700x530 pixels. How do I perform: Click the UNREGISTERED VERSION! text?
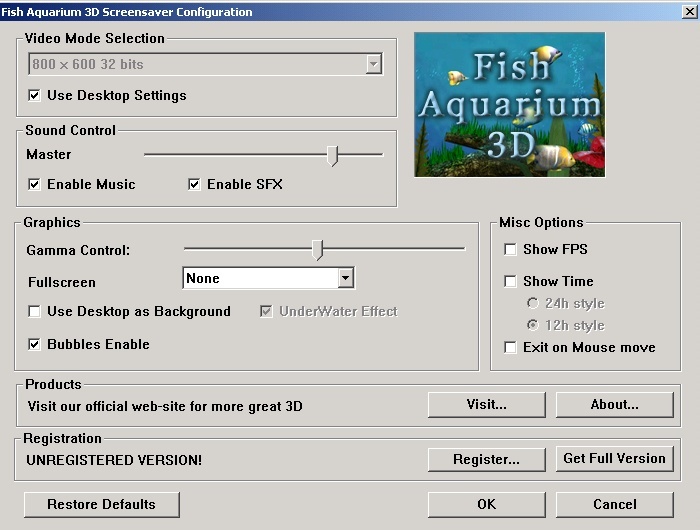point(114,460)
